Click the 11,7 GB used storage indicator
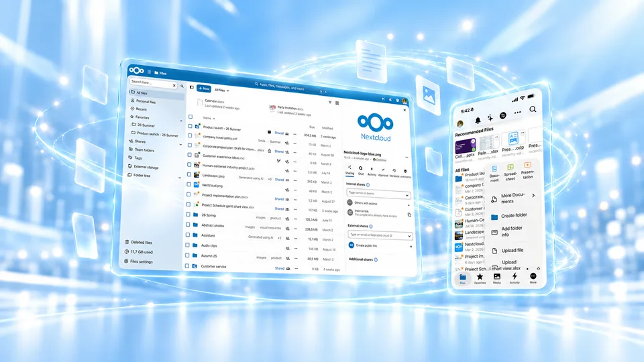The image size is (644, 362). (x=138, y=252)
